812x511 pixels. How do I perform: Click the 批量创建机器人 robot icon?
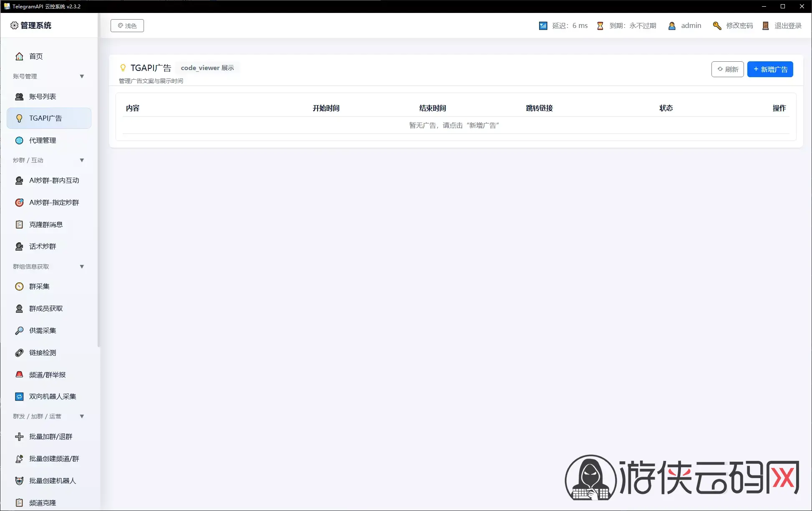(x=19, y=481)
